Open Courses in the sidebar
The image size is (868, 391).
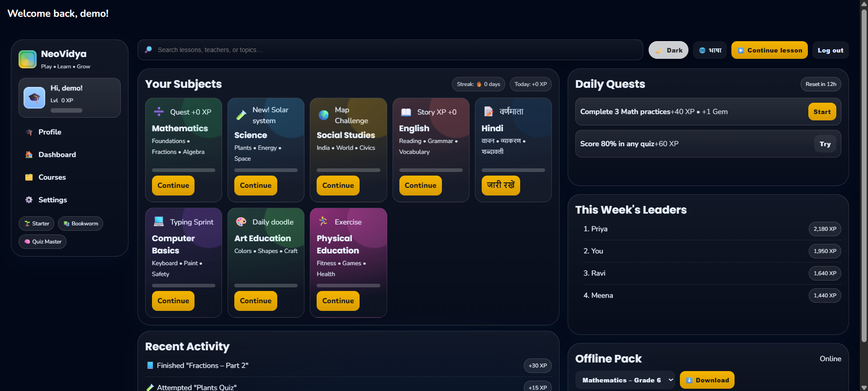pos(52,177)
